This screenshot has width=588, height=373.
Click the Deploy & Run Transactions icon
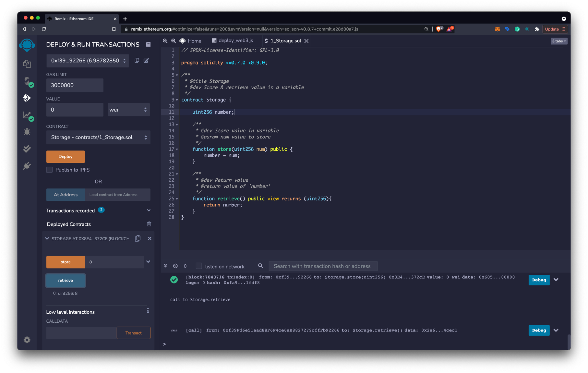27,98
